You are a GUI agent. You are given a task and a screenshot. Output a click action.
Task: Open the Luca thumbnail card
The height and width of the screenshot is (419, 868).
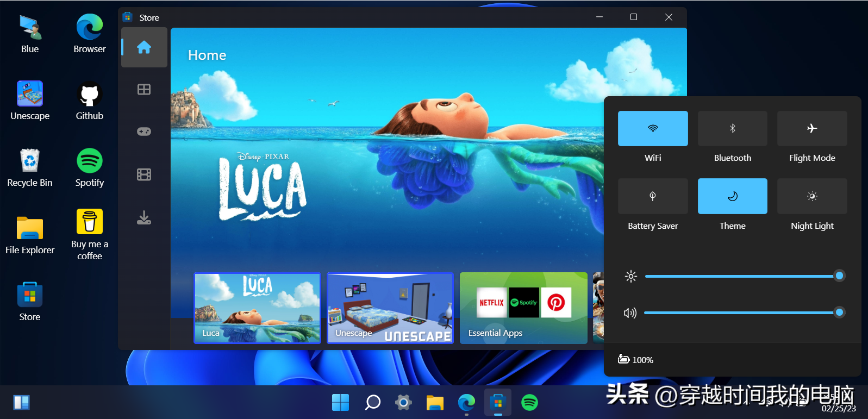click(x=258, y=308)
